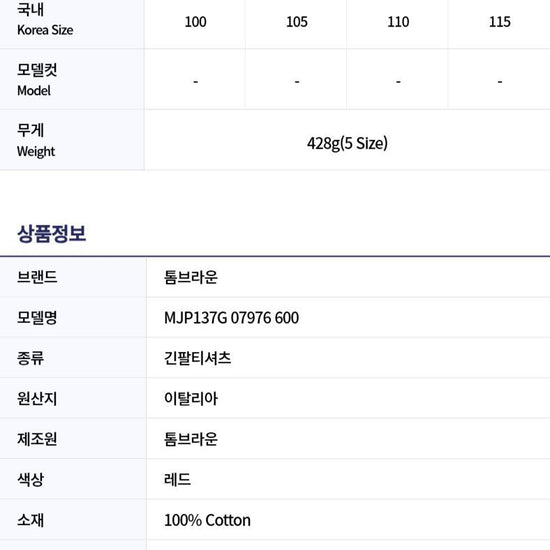Click the 소재 label cell
550x550 pixels.
[x=73, y=520]
